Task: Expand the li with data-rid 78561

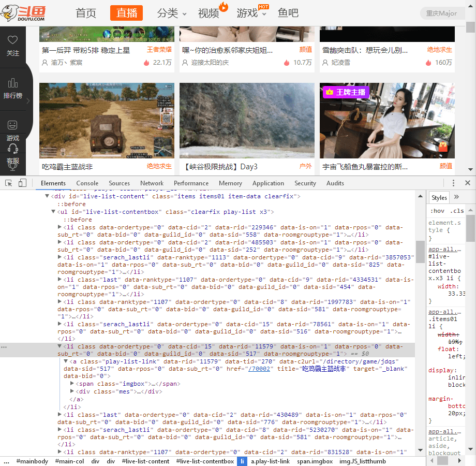Action: [59, 324]
